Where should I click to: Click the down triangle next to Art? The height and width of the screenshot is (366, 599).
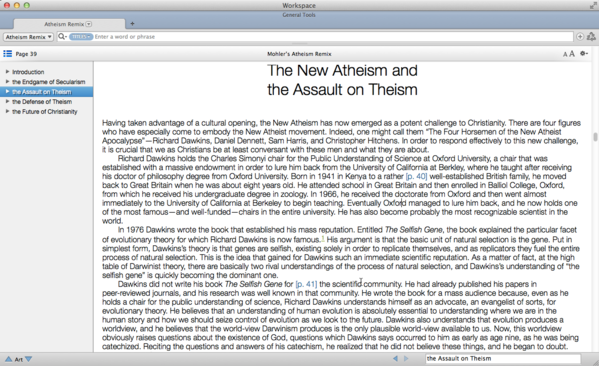pyautogui.click(x=29, y=359)
